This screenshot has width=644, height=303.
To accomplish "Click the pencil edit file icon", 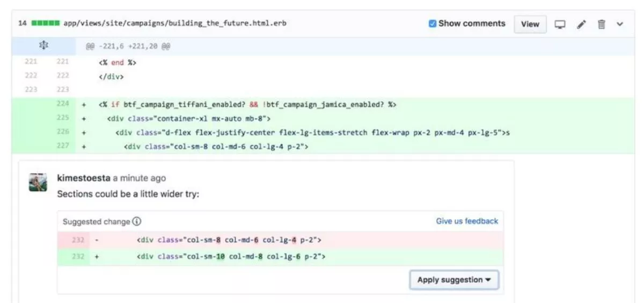I will pos(581,24).
